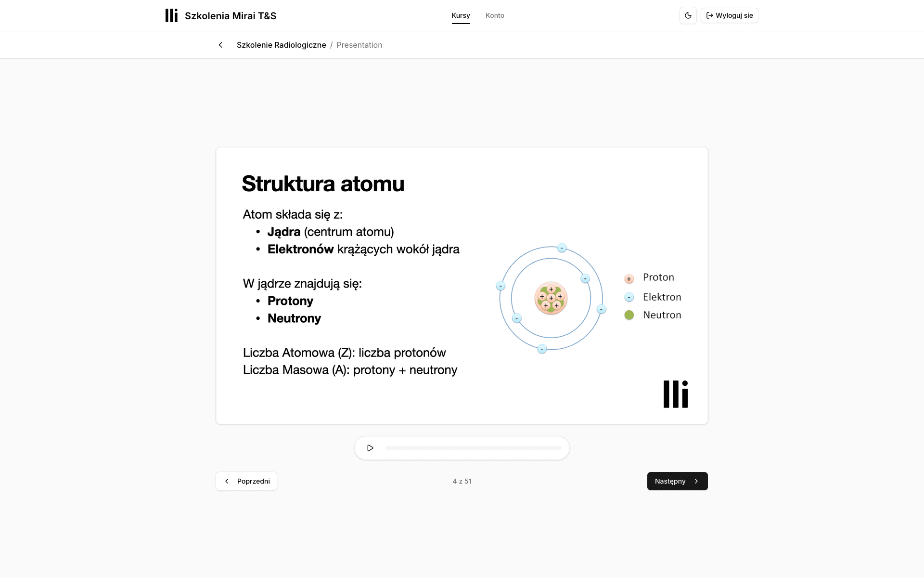This screenshot has width=924, height=578.
Task: Click the Liczba Atomowa (Z) line
Action: click(x=345, y=353)
